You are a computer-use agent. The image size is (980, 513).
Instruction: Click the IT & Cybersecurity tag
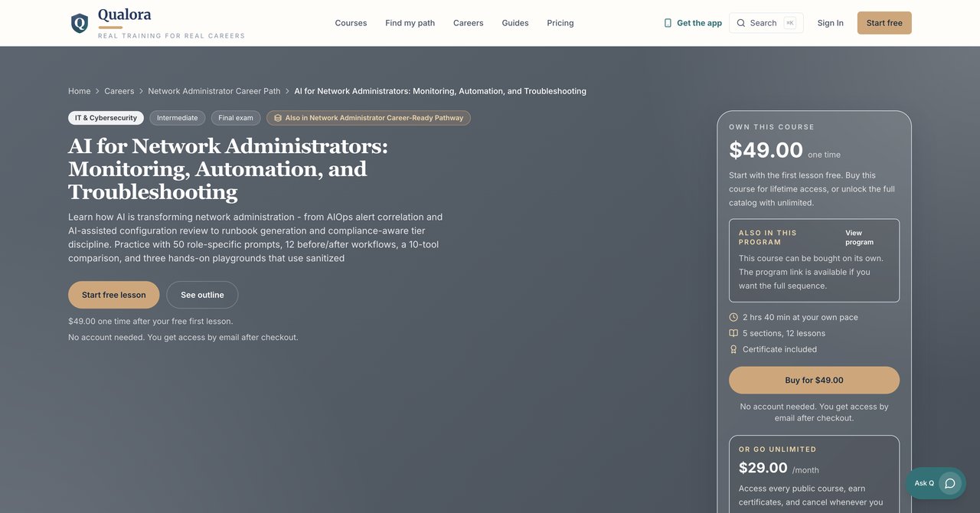[106, 118]
